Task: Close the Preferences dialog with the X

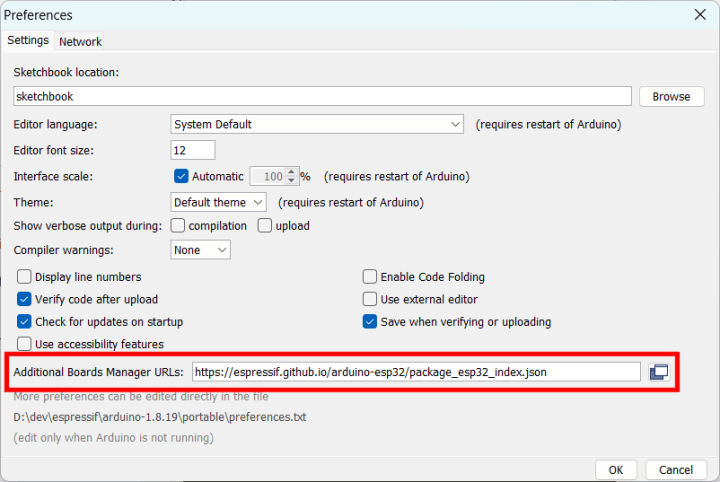Action: click(x=701, y=14)
